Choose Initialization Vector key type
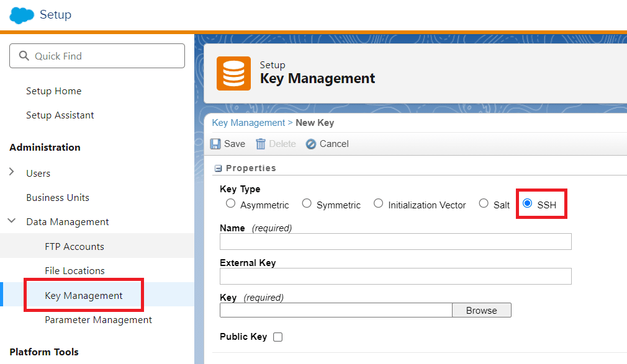The image size is (627, 364). pyautogui.click(x=378, y=203)
